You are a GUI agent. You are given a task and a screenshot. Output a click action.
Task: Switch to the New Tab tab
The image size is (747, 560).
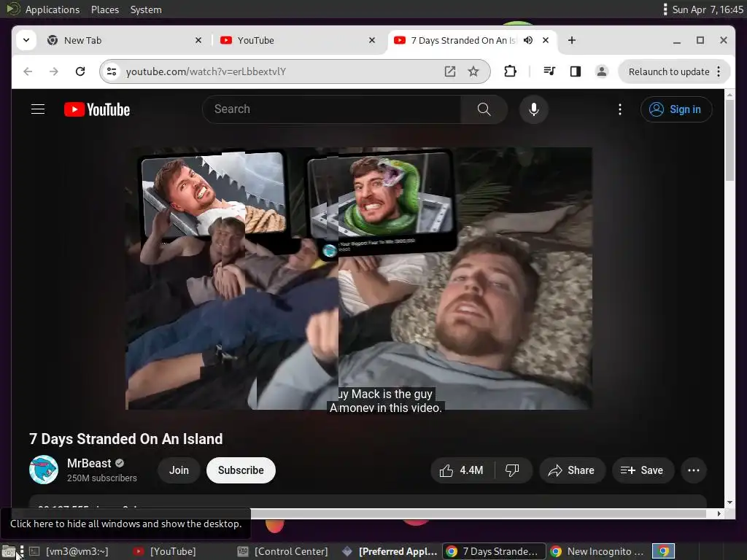(x=124, y=41)
